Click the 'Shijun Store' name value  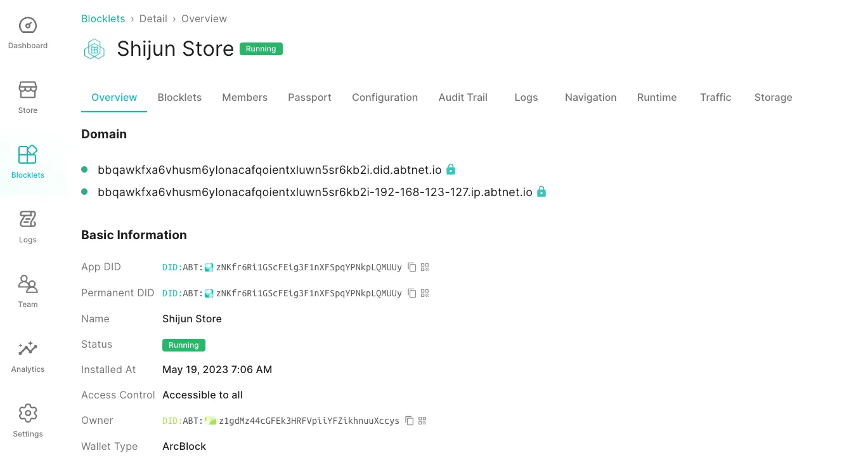tap(192, 319)
